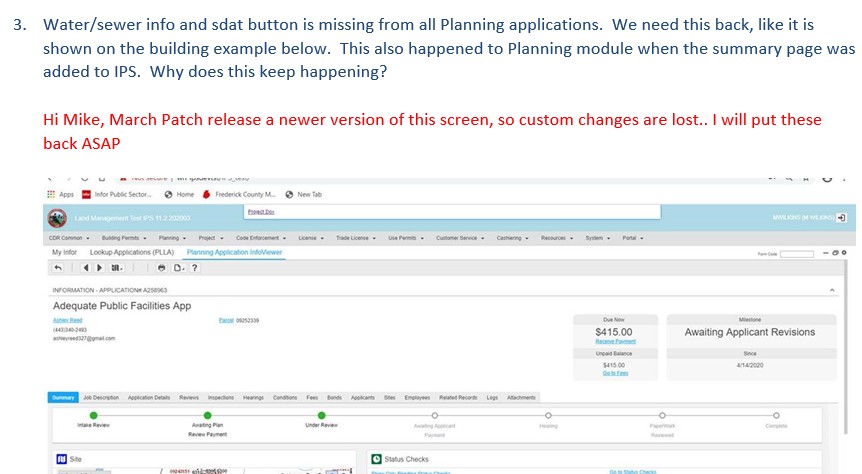862x474 pixels.
Task: Click the sign-out icon beside MWILKINS
Action: (841, 218)
